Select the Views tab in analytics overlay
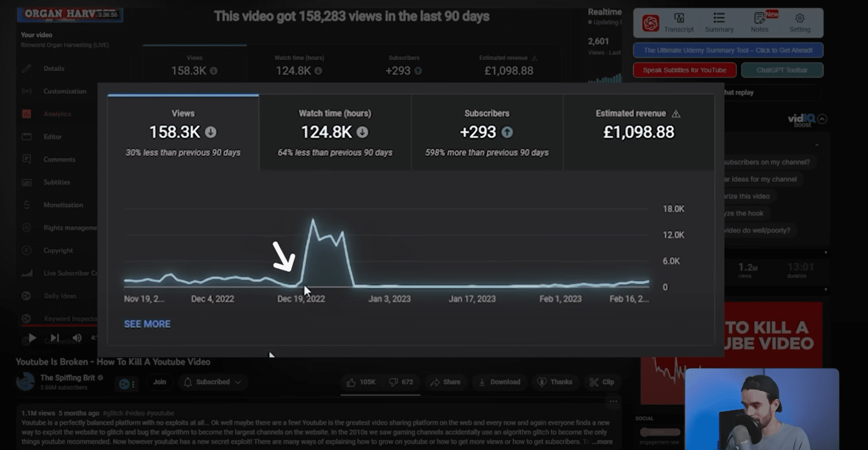The height and width of the screenshot is (450, 868). point(183,133)
